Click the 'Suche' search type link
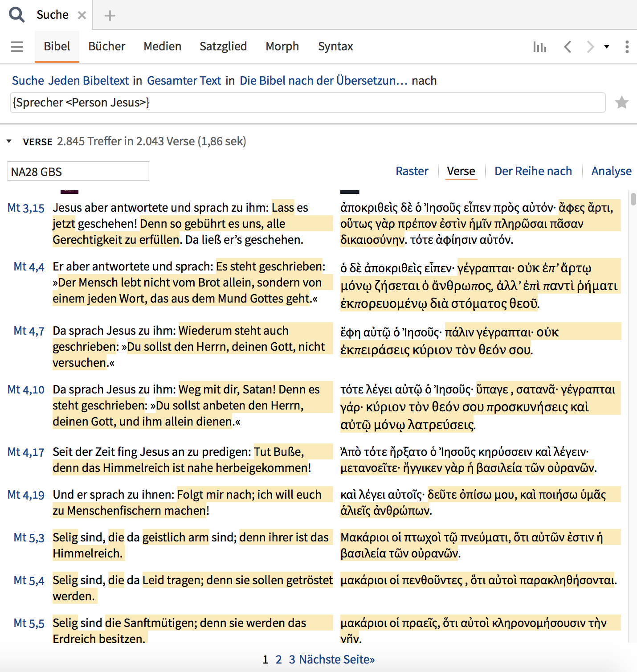The width and height of the screenshot is (637, 672). click(x=28, y=81)
